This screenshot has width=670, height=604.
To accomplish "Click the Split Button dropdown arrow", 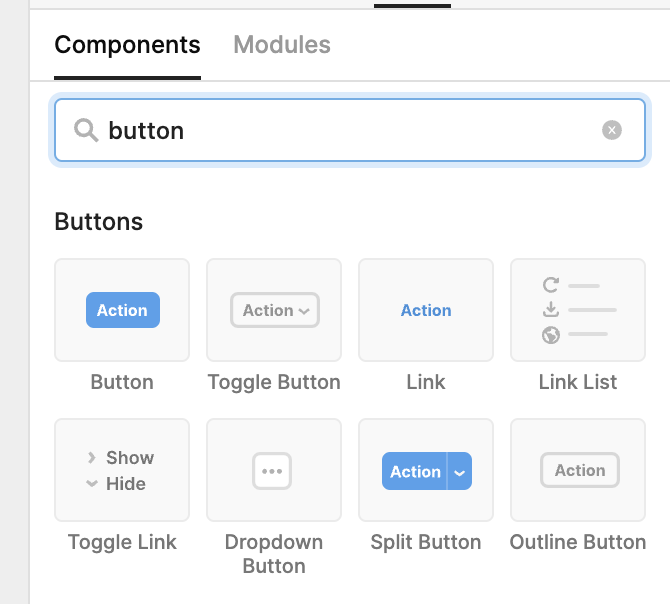I will point(460,472).
